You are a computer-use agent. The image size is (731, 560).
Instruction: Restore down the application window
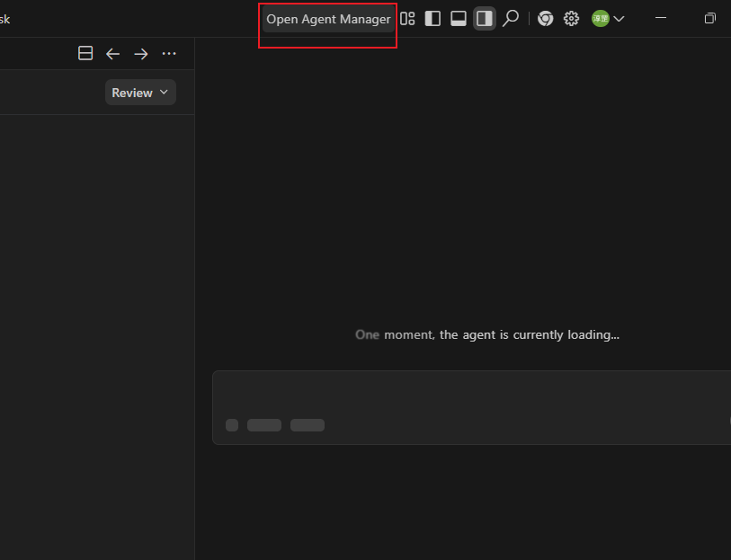[x=709, y=19]
